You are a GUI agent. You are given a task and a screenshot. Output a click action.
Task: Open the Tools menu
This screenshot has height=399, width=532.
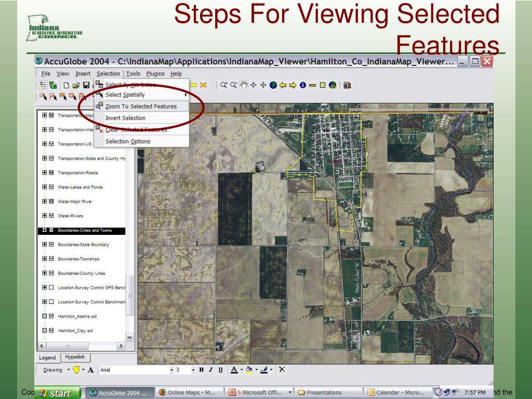(x=133, y=74)
